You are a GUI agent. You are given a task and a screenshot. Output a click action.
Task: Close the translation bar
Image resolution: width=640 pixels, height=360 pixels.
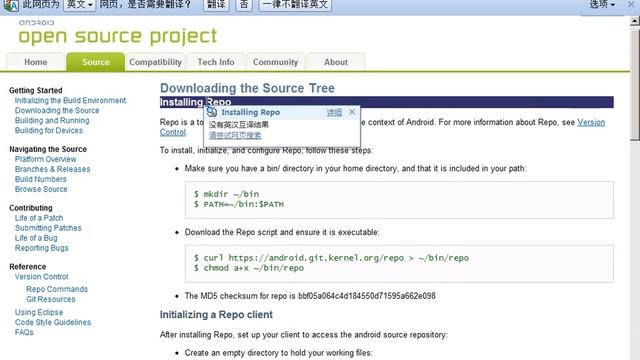[x=631, y=5]
